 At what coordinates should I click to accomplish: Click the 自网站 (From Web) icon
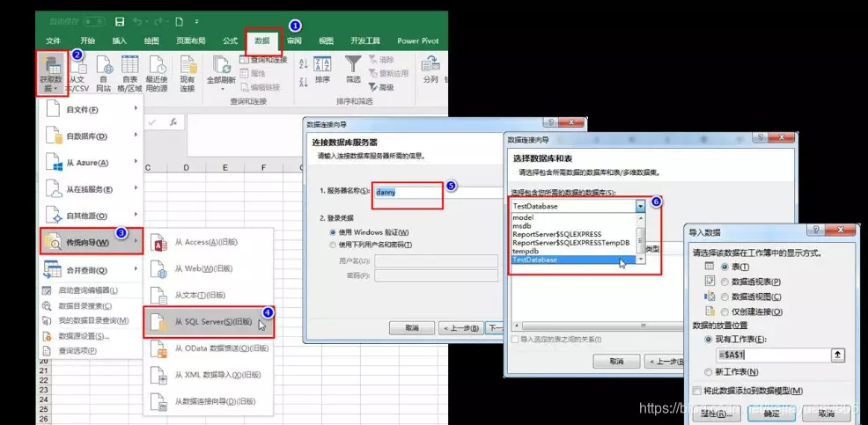104,65
